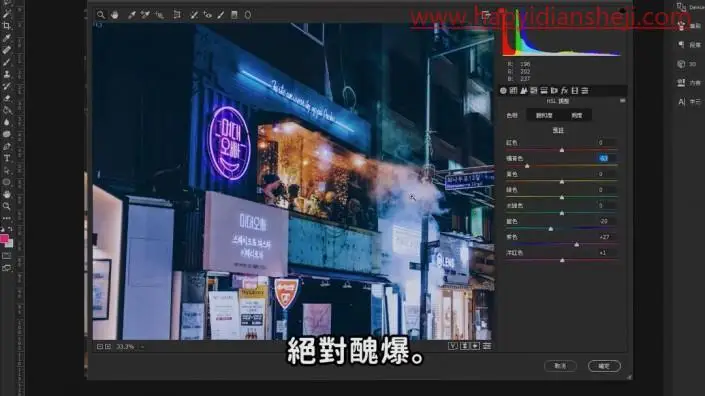Click the Oranges hue slider handle
Image resolution: width=705 pixels, height=396 pixels.
click(527, 166)
